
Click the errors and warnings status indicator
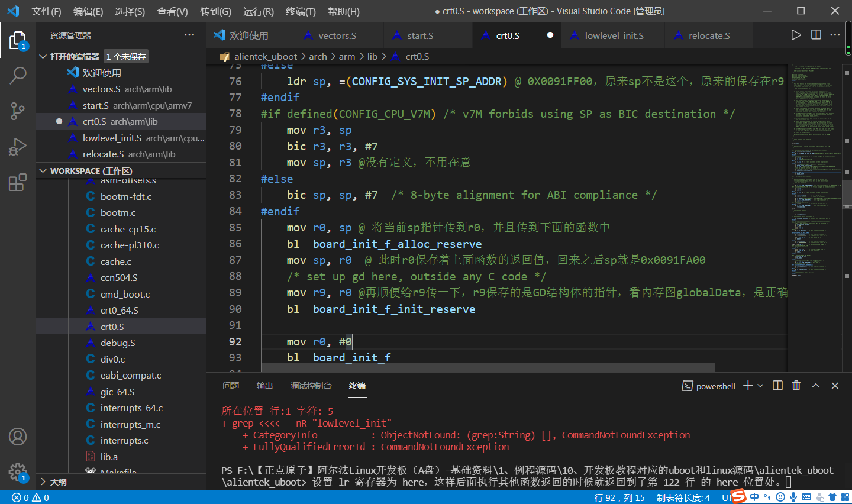click(x=31, y=497)
